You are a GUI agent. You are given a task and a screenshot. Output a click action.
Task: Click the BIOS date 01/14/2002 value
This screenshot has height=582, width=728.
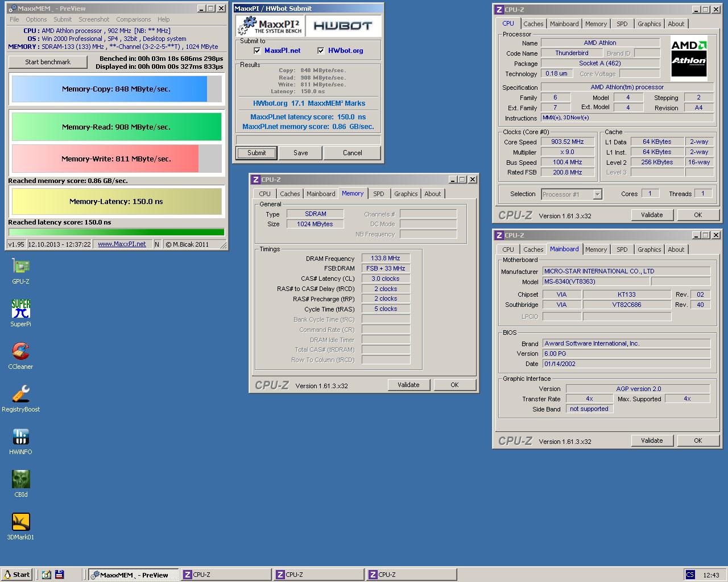pos(626,364)
